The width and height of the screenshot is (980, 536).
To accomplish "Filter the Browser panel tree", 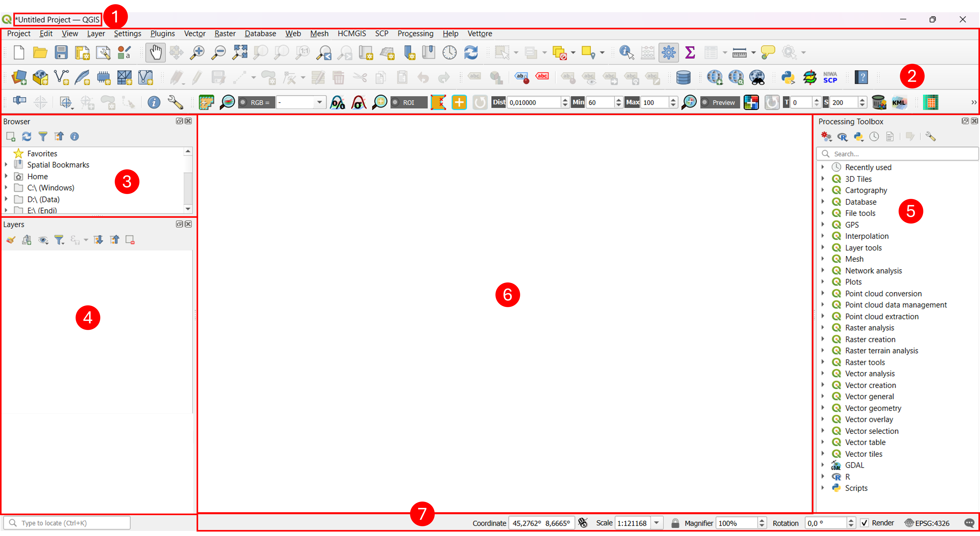I will point(43,136).
